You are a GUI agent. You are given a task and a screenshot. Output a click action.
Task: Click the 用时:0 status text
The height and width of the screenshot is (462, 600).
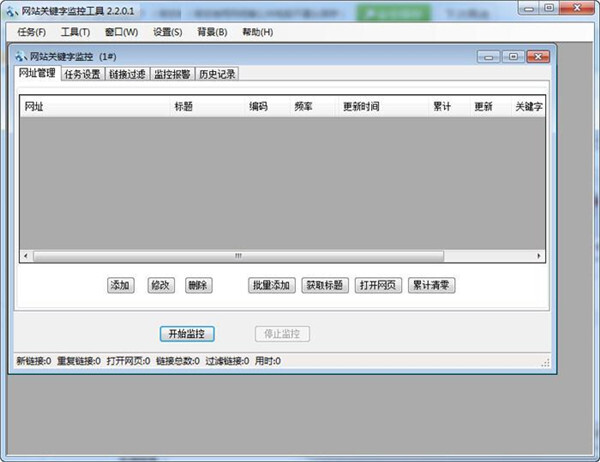point(268,361)
